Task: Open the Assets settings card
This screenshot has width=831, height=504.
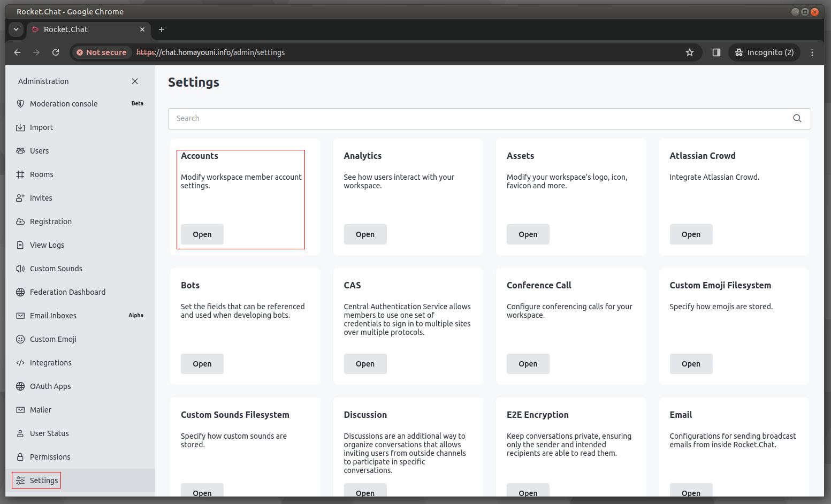Action: click(x=528, y=234)
